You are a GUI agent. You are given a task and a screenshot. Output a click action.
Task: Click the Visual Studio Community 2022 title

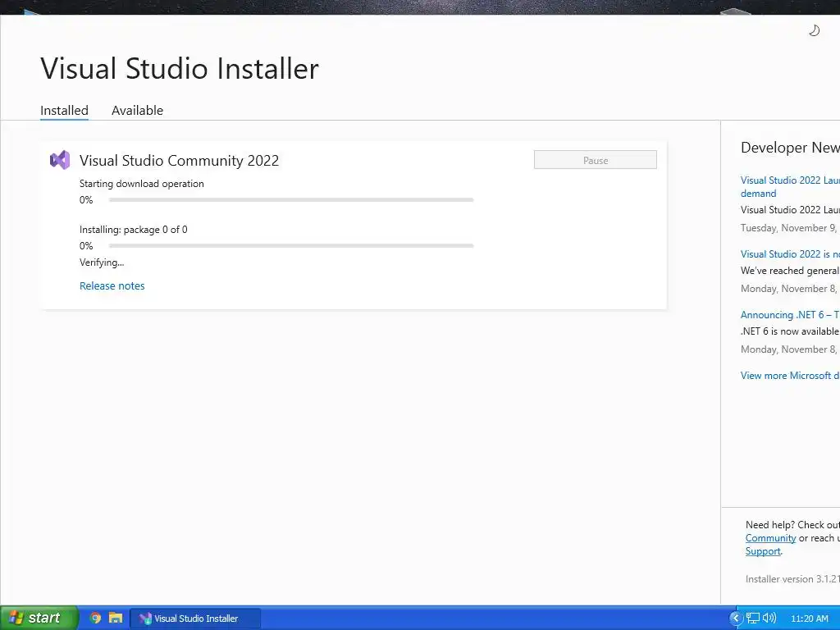coord(179,161)
